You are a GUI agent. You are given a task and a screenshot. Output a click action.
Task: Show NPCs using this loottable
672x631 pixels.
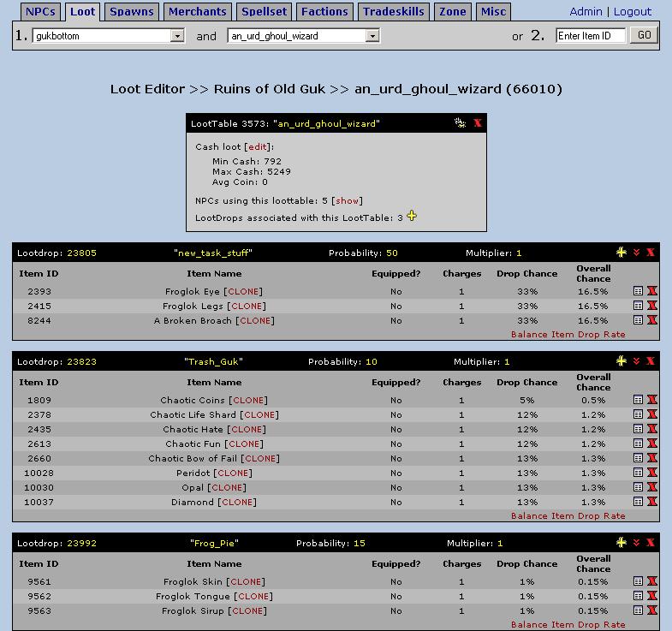(347, 200)
